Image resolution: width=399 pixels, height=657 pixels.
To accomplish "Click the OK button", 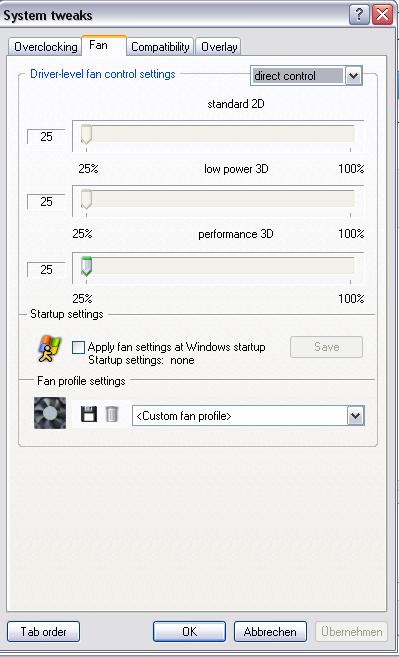I will point(189,631).
